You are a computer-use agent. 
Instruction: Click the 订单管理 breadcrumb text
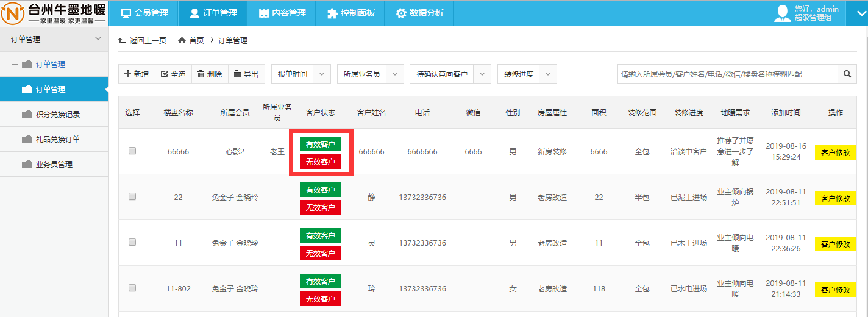(233, 40)
